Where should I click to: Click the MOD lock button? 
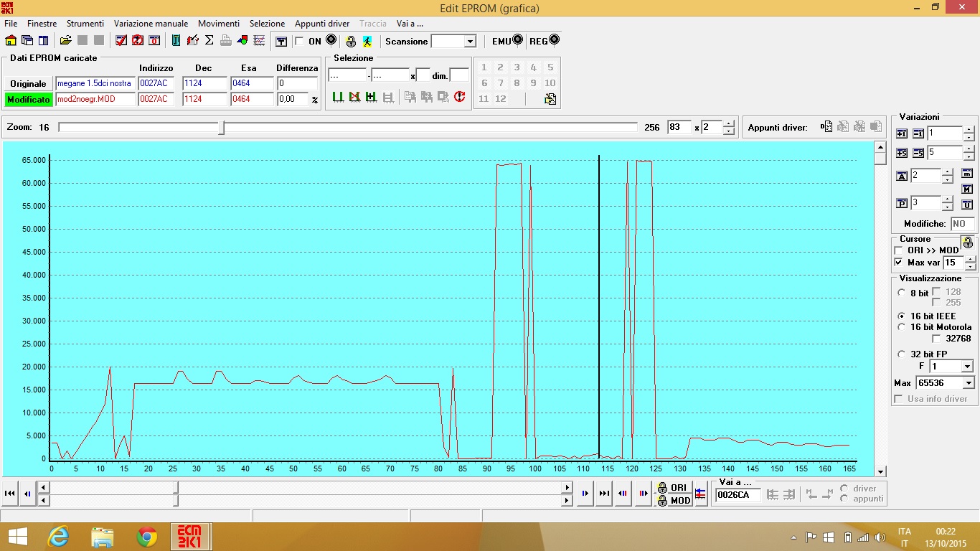674,500
